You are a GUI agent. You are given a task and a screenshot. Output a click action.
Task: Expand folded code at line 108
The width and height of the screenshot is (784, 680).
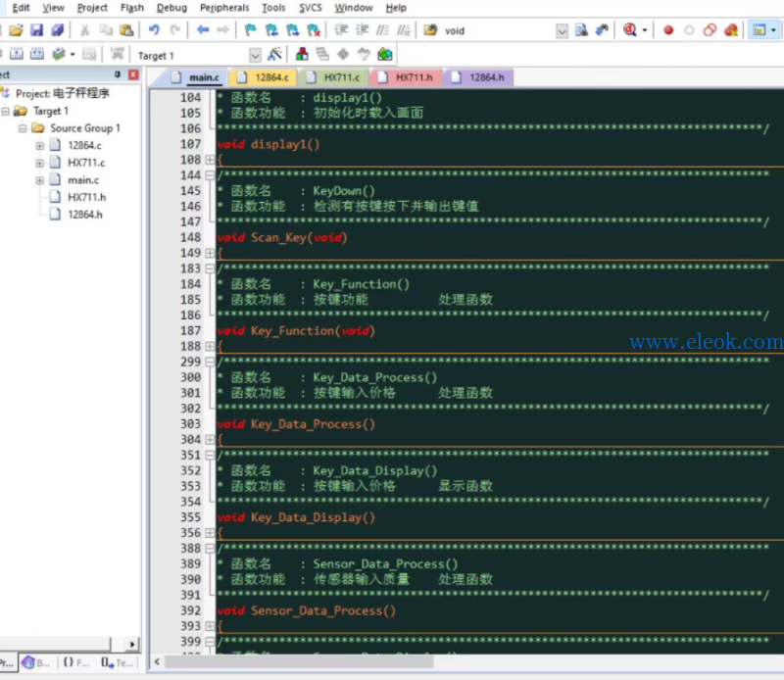click(x=210, y=160)
